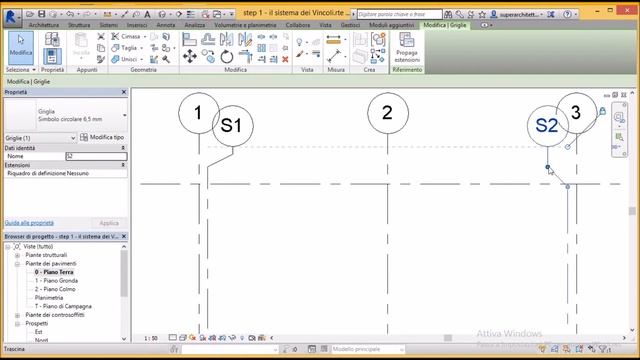Open the Moduli aggiuntivi ribbon tab

(392, 25)
